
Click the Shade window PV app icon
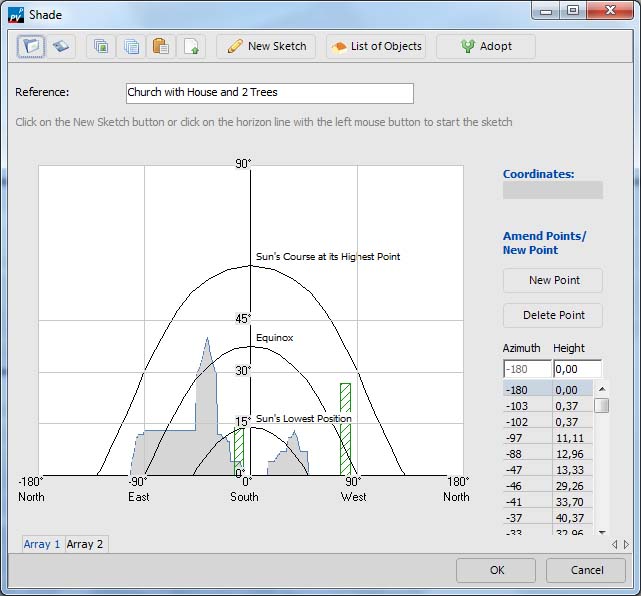[x=16, y=15]
